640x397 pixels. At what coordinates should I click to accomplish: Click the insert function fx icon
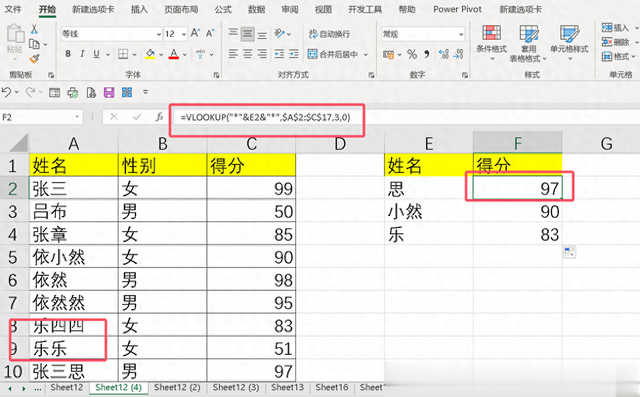[160, 117]
